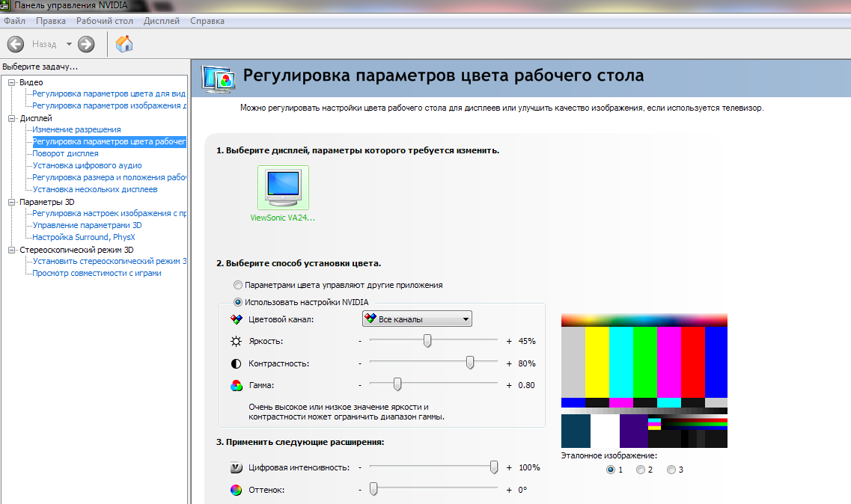Screen dimensions: 851x504
Task: Open 'Управление параметрами 3D' tree item
Action: pos(87,225)
